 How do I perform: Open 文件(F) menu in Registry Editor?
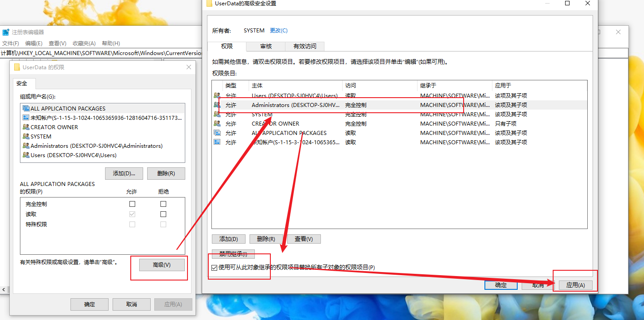pyautogui.click(x=11, y=43)
